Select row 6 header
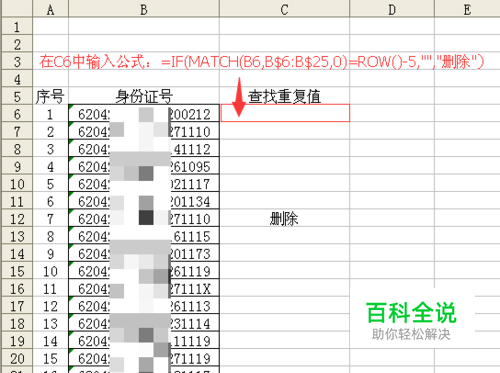 click(17, 114)
